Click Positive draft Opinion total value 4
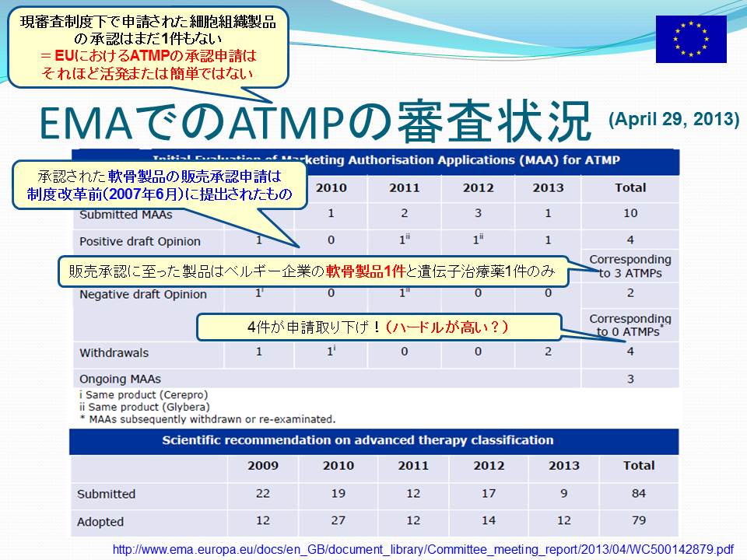The image size is (747, 560). 630,240
